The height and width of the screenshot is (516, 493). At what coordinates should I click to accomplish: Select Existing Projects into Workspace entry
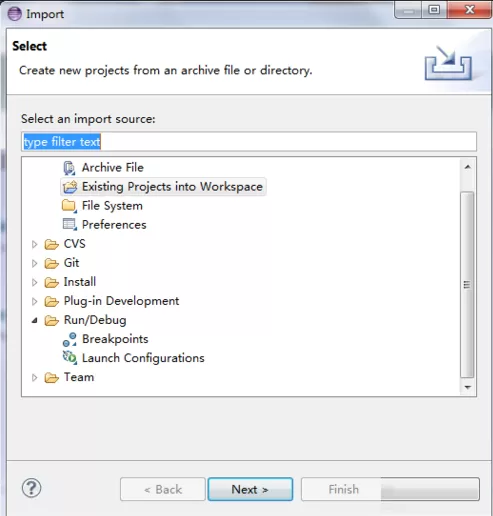(163, 187)
